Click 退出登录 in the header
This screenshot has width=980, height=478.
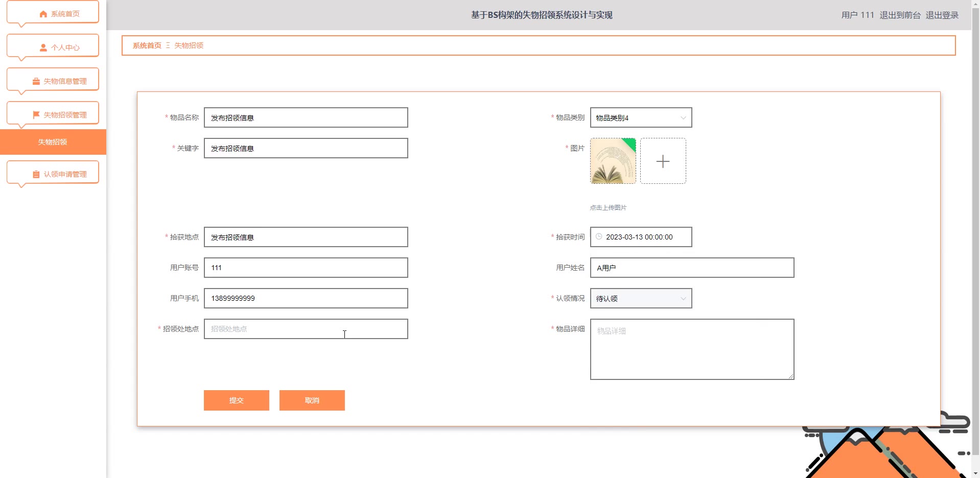[x=942, y=15]
